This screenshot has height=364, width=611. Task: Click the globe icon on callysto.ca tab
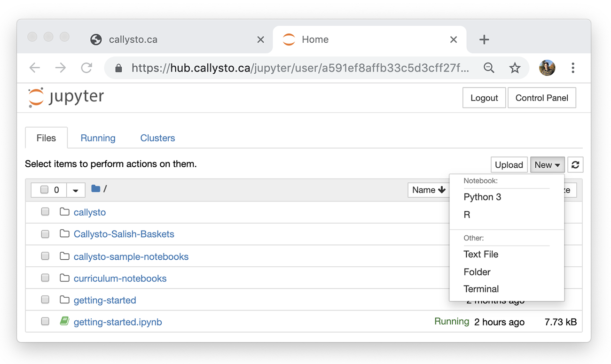coord(96,39)
